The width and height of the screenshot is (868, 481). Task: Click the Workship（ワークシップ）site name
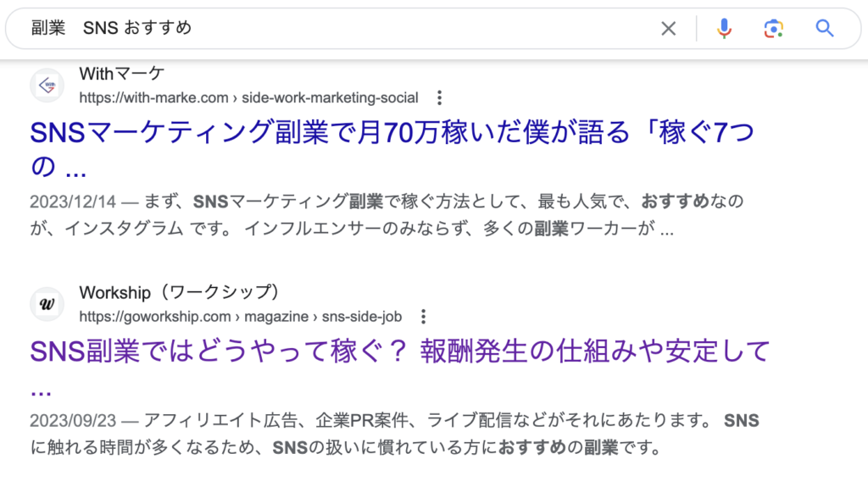(x=180, y=292)
